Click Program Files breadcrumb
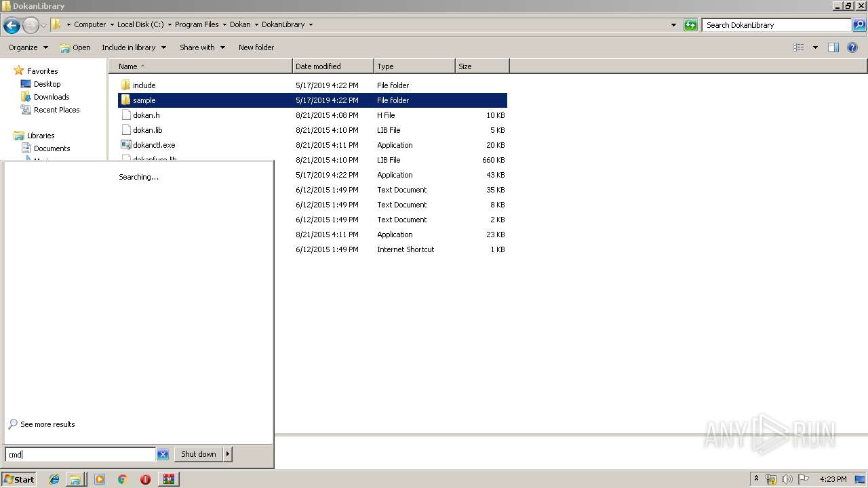Viewport: 868px width, 488px height. (197, 24)
